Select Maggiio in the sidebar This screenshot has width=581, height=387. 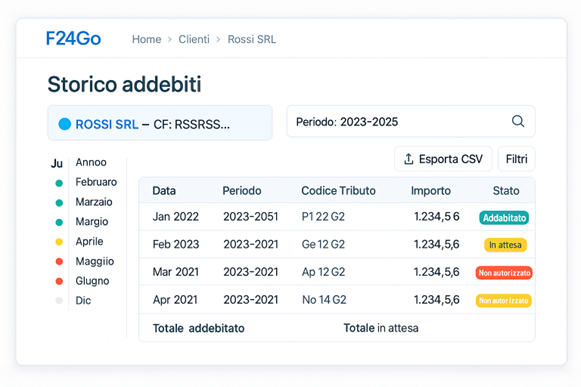pyautogui.click(x=94, y=261)
